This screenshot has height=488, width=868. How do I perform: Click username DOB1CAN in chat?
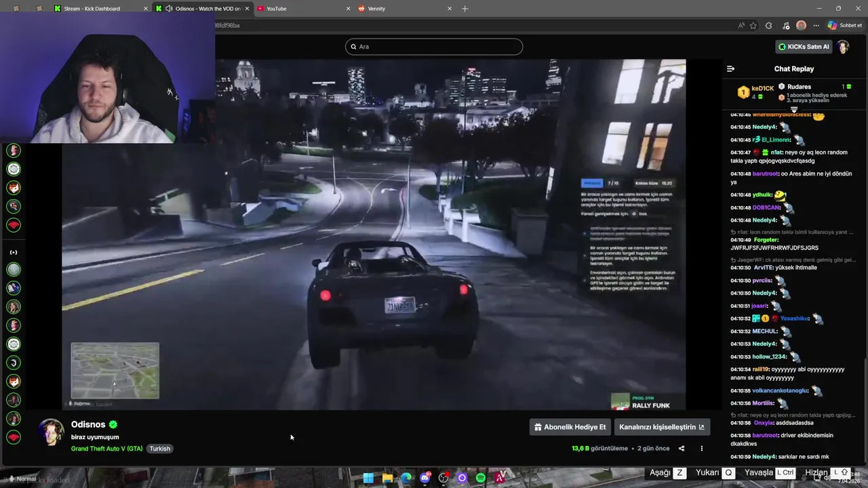click(x=766, y=207)
